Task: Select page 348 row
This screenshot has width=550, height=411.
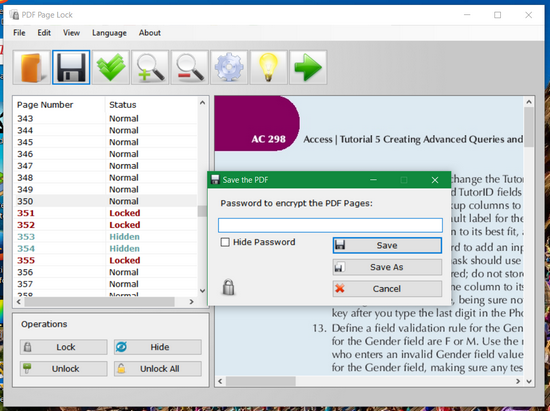Action: tap(106, 177)
